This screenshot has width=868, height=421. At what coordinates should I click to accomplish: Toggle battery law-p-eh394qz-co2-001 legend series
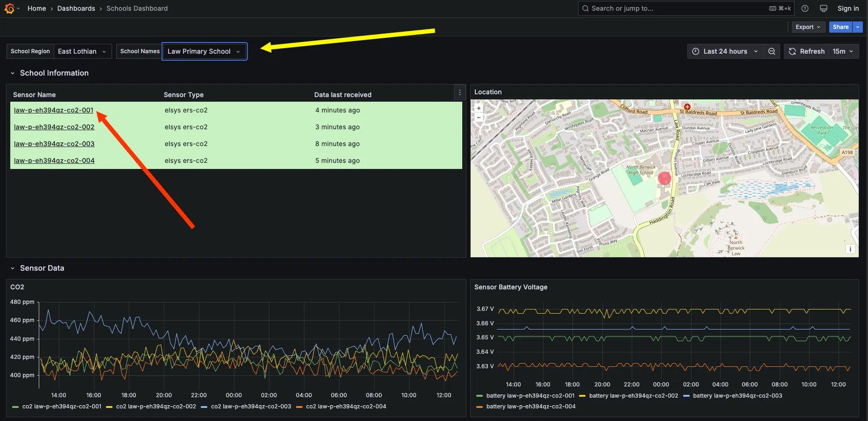pyautogui.click(x=530, y=396)
